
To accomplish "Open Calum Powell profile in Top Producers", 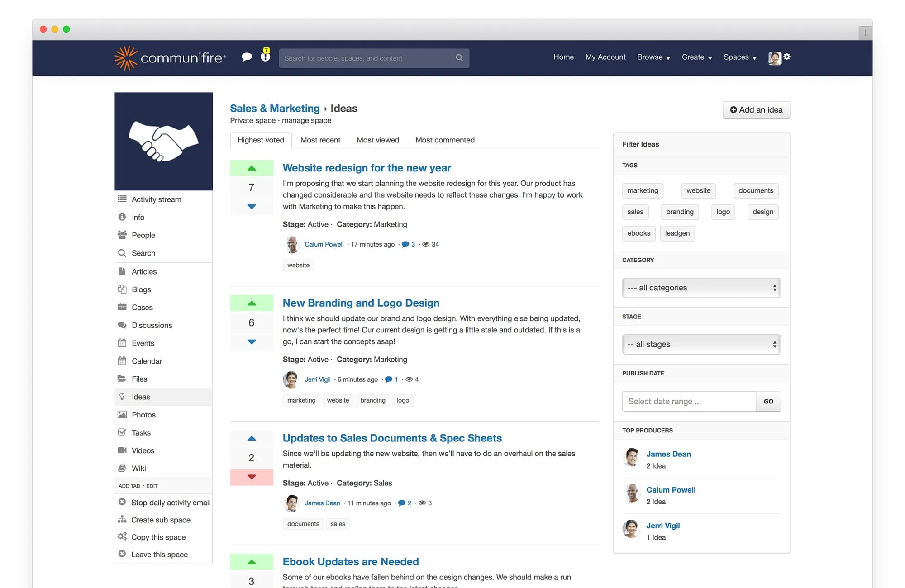I will (x=671, y=490).
